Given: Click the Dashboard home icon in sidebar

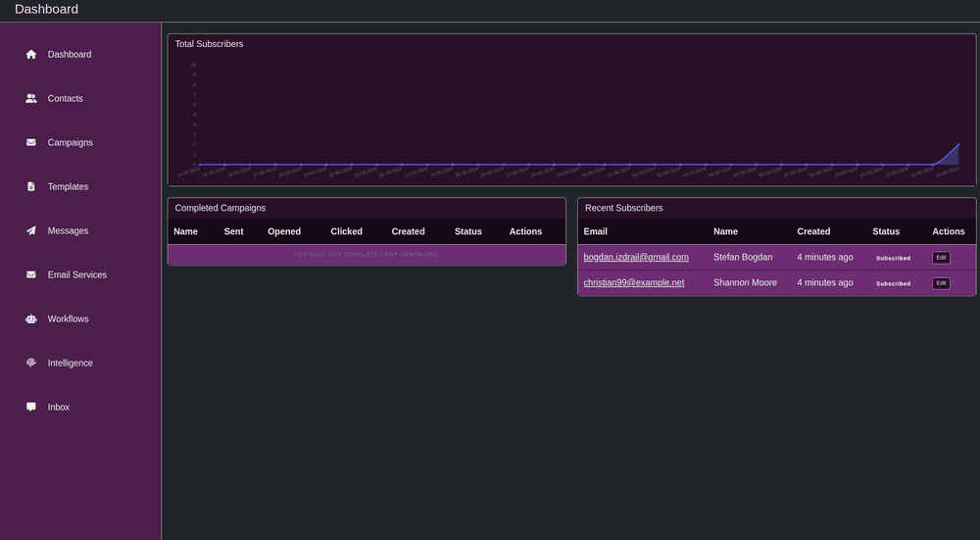Looking at the screenshot, I should (x=31, y=55).
